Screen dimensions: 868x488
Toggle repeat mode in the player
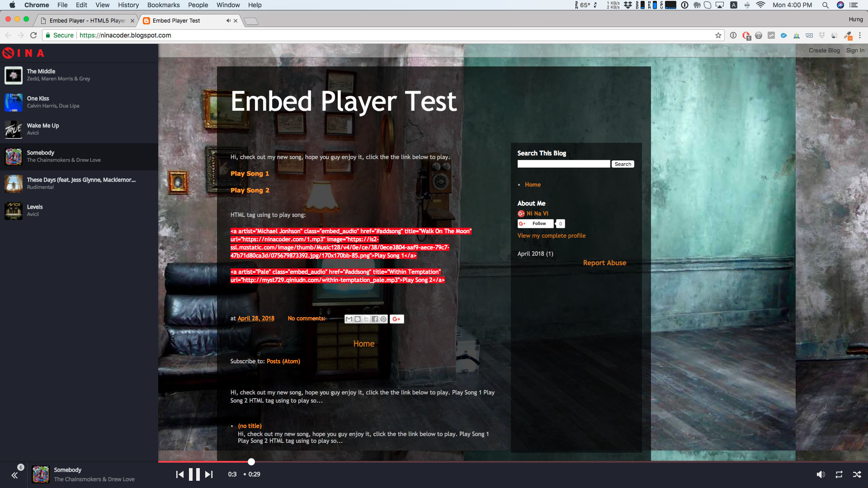pyautogui.click(x=839, y=474)
